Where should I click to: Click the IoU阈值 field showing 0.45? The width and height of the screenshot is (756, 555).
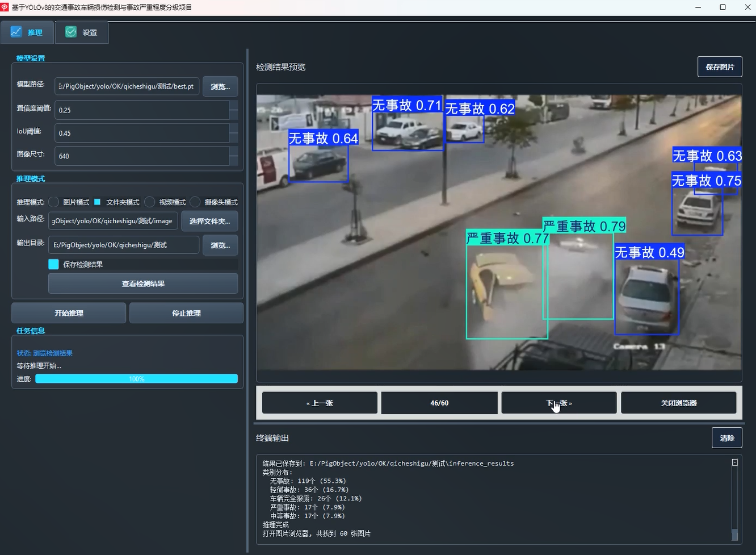point(142,133)
